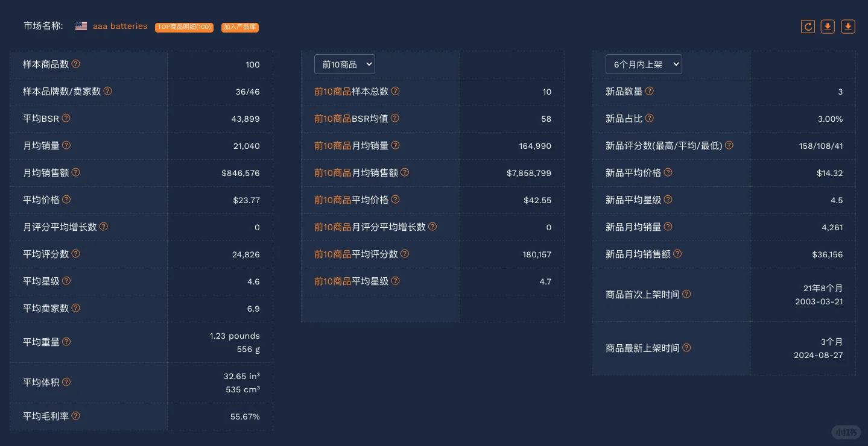Image resolution: width=868 pixels, height=446 pixels.
Task: Click the US flag icon before aaa batteries
Action: pyautogui.click(x=81, y=26)
